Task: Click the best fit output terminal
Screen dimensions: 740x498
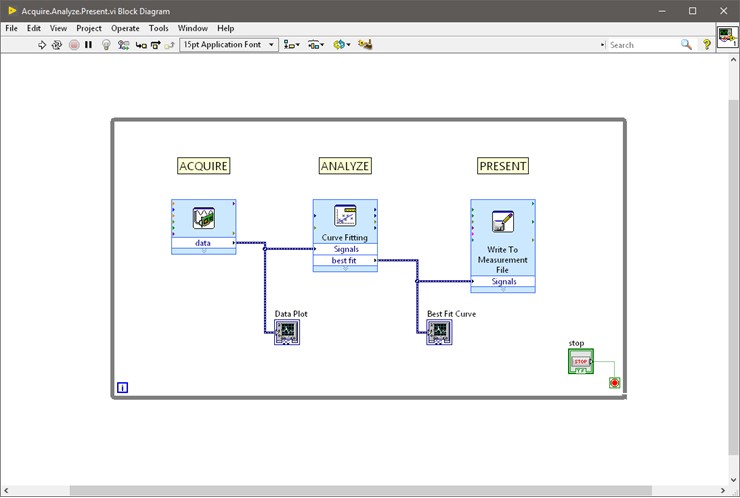Action: click(345, 260)
